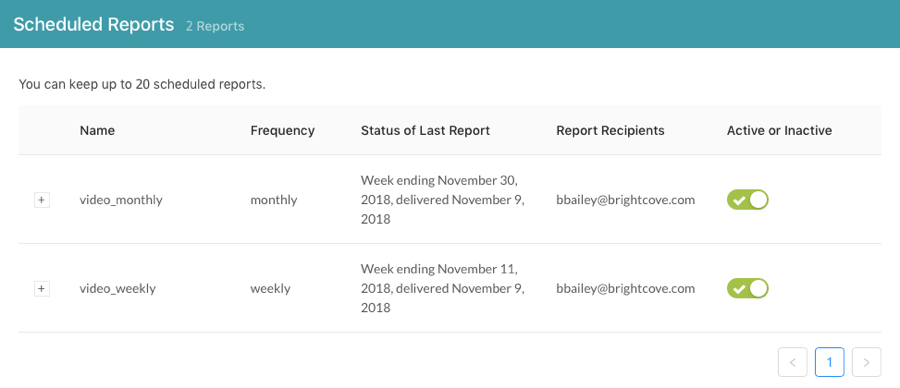Click bbailey@brightcove.com in video_weekly row
900x388 pixels.
(626, 289)
